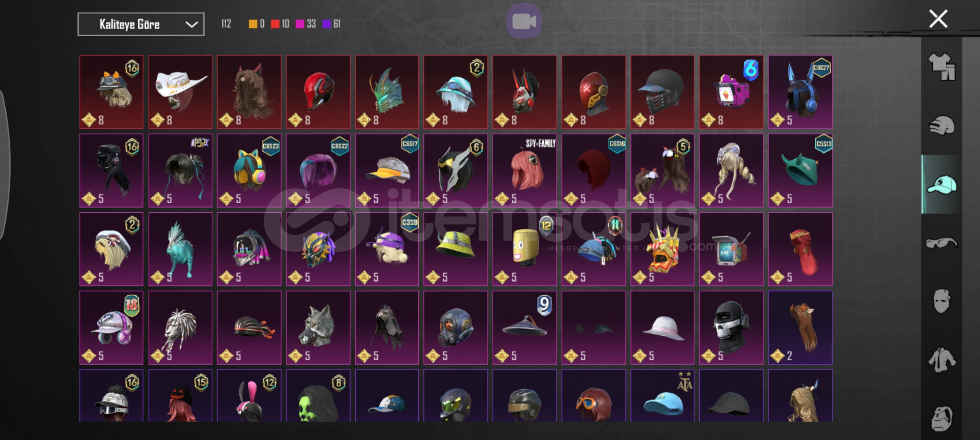980x440 pixels.
Task: Select the SPY×FAMILY pink hair item
Action: [x=525, y=171]
